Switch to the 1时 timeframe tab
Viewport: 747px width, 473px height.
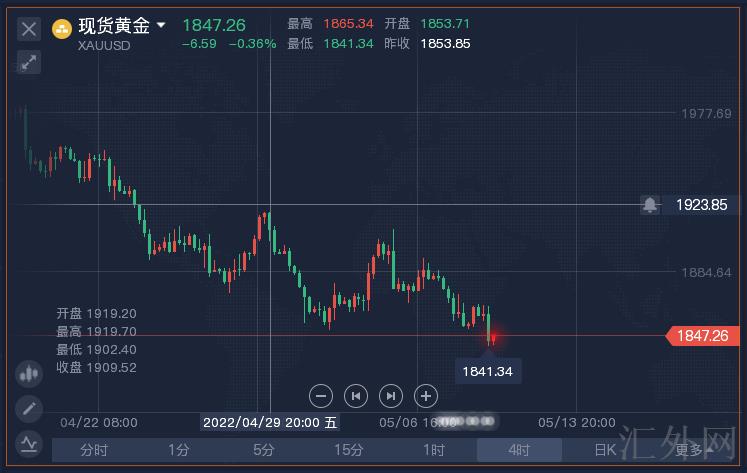[434, 450]
